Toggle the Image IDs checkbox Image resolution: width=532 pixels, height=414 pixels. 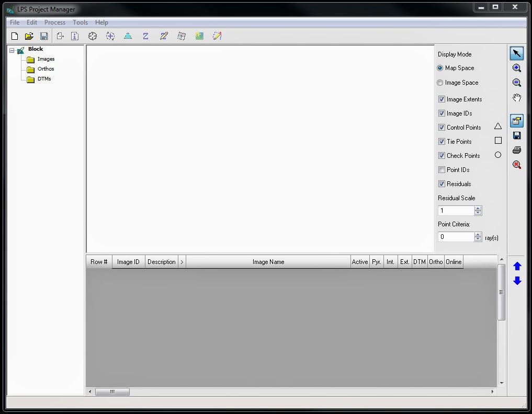[x=442, y=113]
